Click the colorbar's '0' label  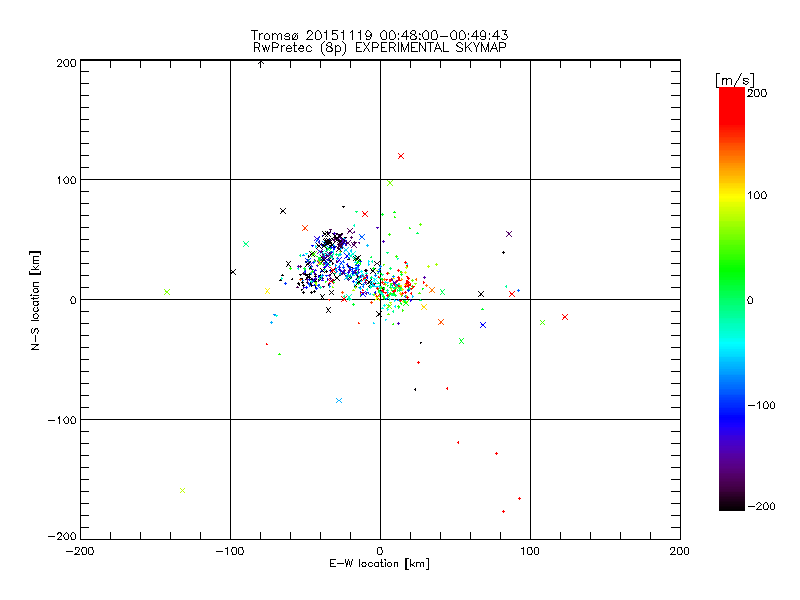[750, 300]
